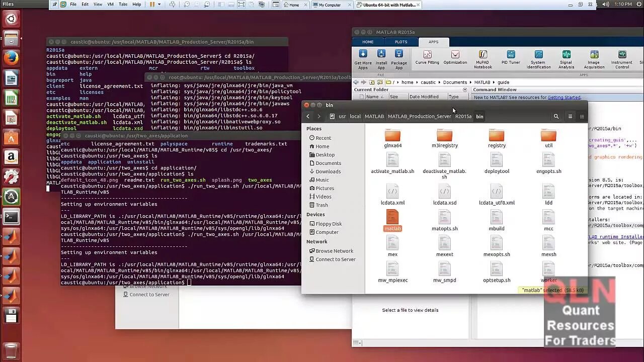Viewport: 644px width, 362px height.
Task: Select the lcdata.xml file
Action: coord(392,195)
